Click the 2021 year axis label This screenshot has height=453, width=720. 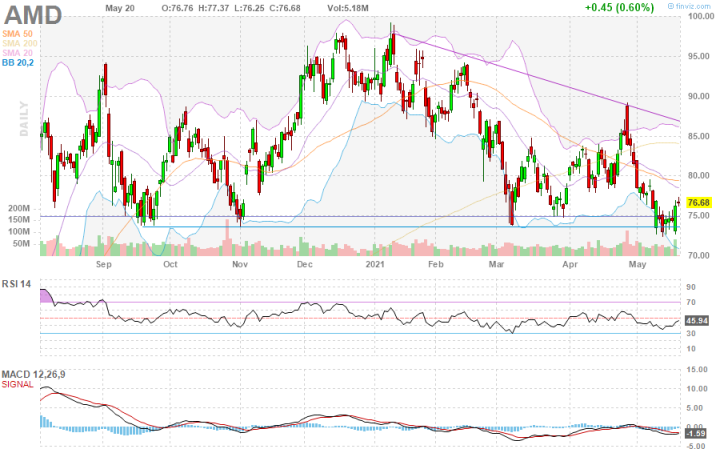374,264
